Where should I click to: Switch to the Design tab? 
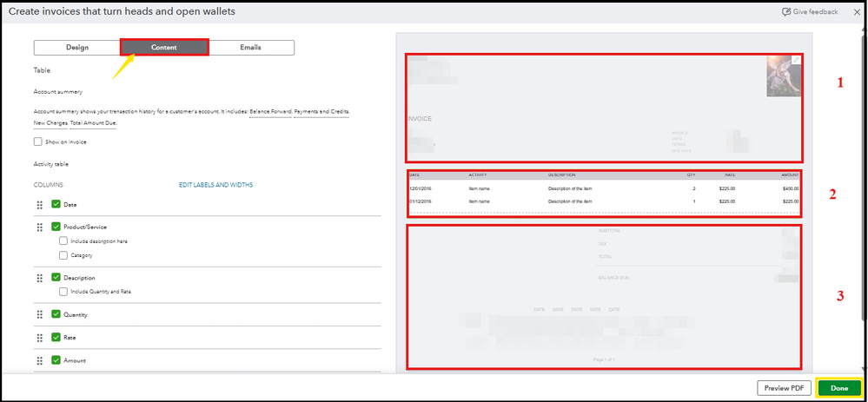pos(77,48)
